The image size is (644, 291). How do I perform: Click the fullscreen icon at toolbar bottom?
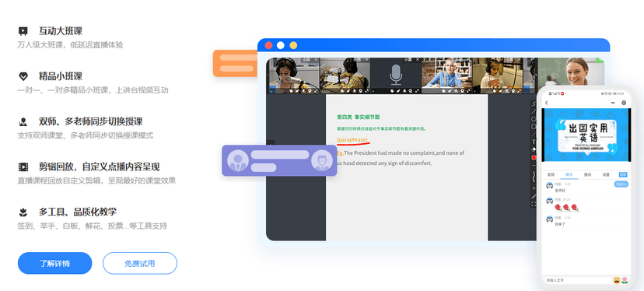534,204
